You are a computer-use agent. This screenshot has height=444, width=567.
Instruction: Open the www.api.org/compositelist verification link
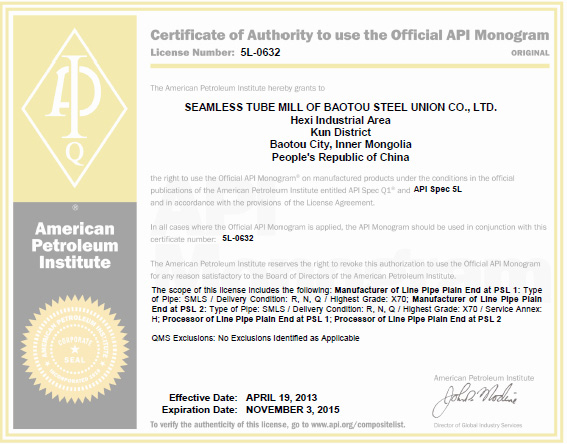click(358, 424)
